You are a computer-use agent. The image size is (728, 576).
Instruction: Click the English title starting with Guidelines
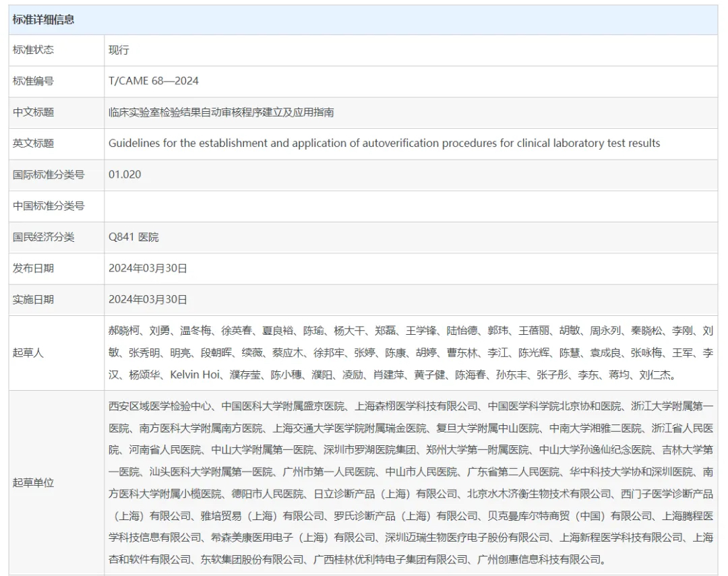coord(384,143)
